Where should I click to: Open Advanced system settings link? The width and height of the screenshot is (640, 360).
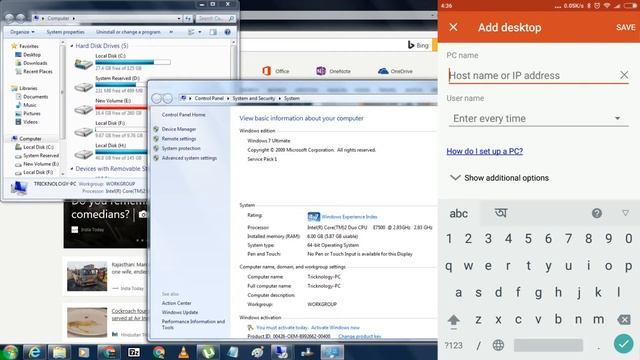click(x=189, y=158)
